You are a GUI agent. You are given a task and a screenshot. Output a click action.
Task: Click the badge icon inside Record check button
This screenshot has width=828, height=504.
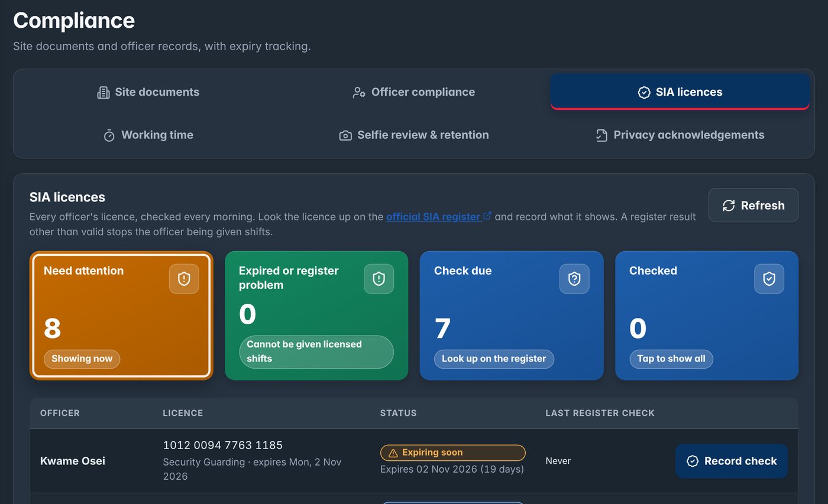(693, 461)
